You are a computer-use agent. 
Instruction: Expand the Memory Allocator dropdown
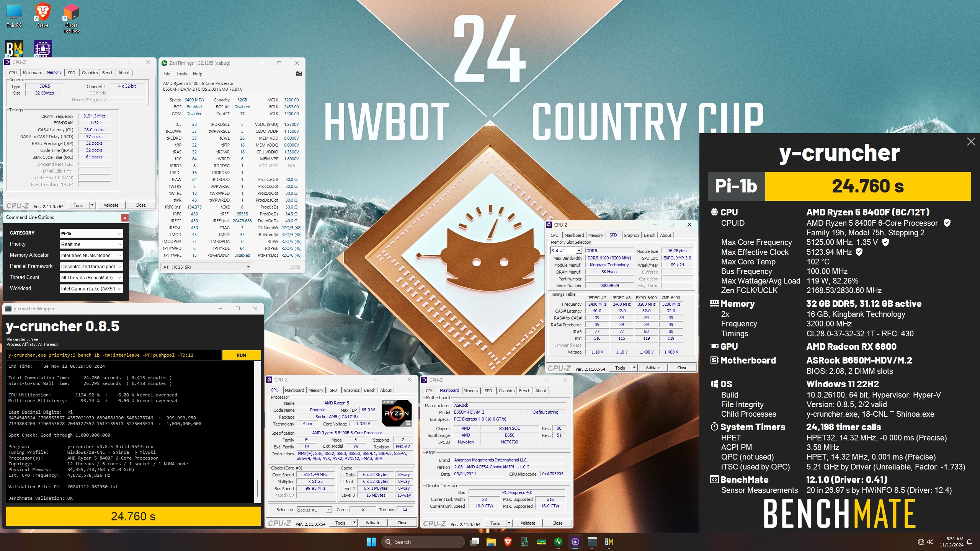pyautogui.click(x=91, y=256)
